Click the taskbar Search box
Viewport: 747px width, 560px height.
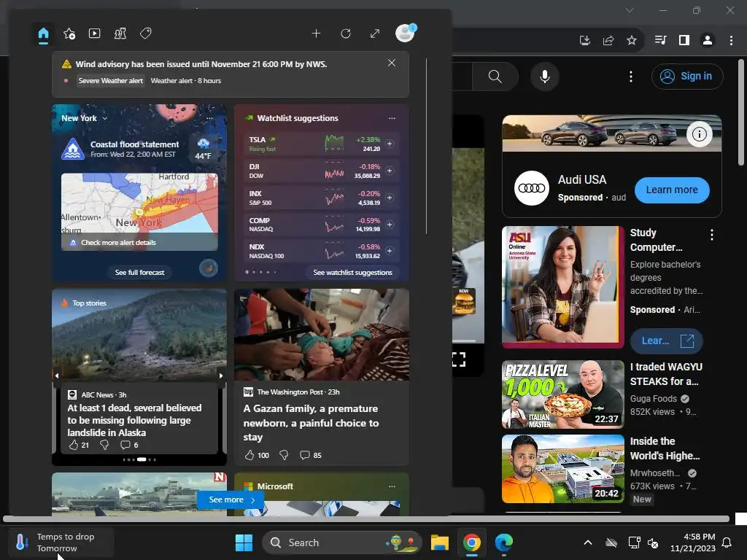342,542
